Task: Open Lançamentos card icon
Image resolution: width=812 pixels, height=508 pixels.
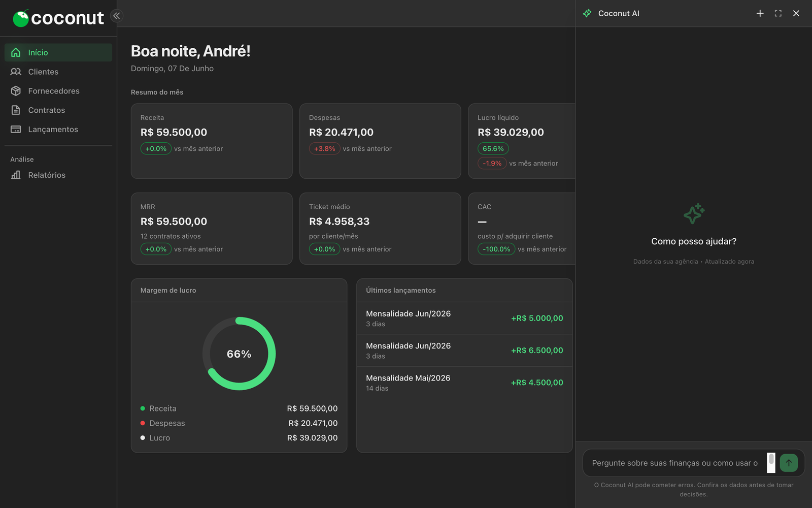Action: click(x=16, y=130)
